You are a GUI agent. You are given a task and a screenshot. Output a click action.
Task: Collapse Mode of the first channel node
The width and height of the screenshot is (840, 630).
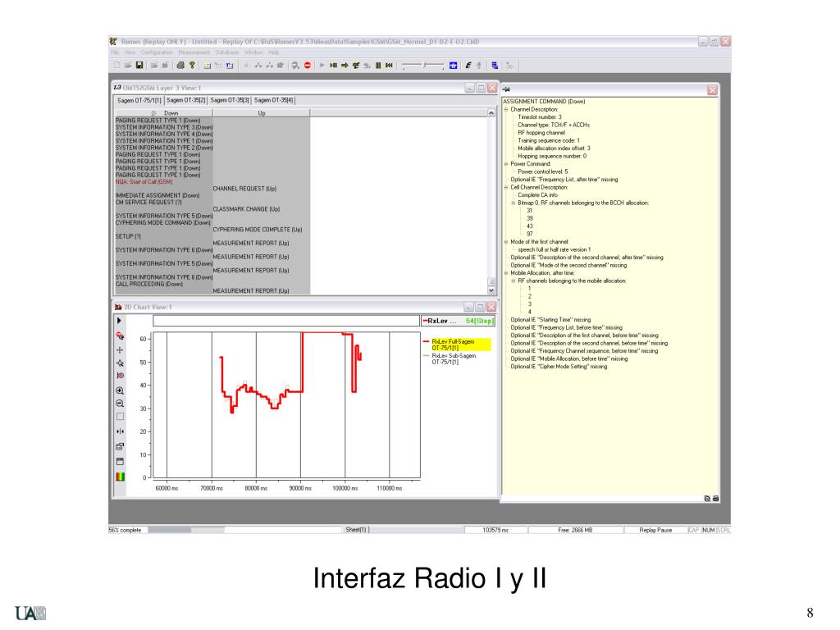tap(506, 242)
